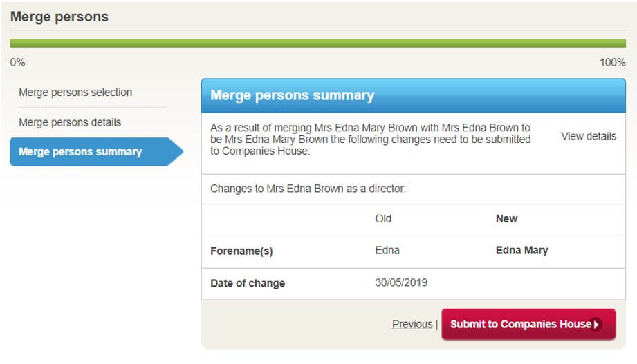637x364 pixels.
Task: Click the Changes to Mrs Edna Brown text
Action: click(308, 188)
